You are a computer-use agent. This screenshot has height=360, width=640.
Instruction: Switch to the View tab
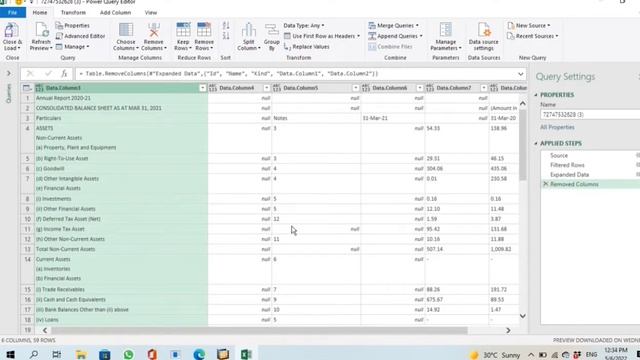tap(151, 13)
